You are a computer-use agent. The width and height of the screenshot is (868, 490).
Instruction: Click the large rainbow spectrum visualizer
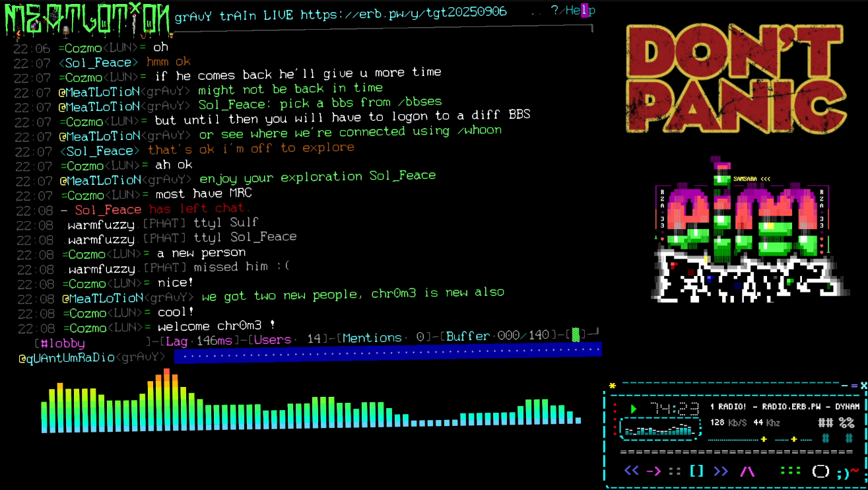(312, 401)
